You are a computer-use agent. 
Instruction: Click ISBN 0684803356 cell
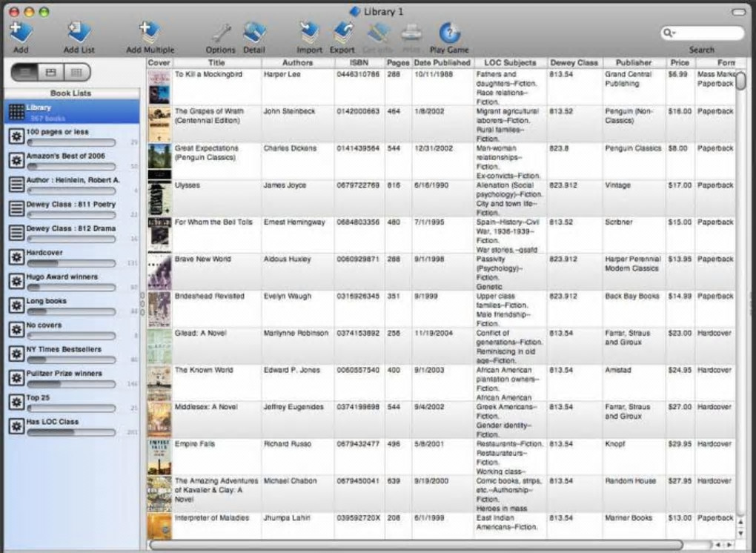pos(359,235)
